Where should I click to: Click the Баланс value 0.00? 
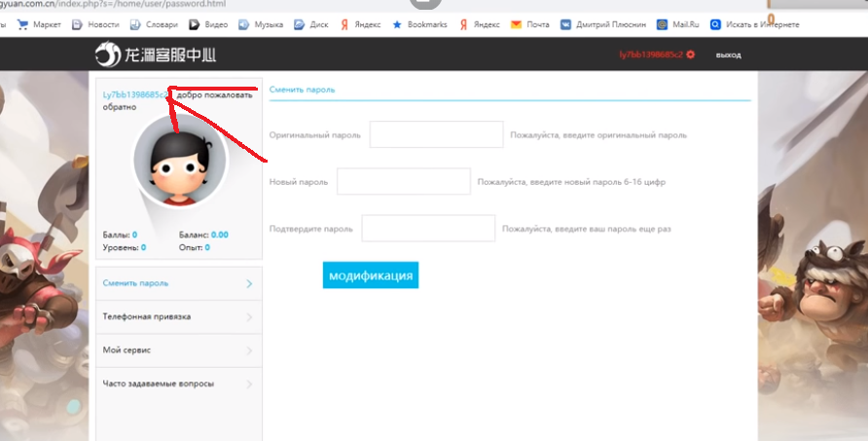(x=220, y=235)
